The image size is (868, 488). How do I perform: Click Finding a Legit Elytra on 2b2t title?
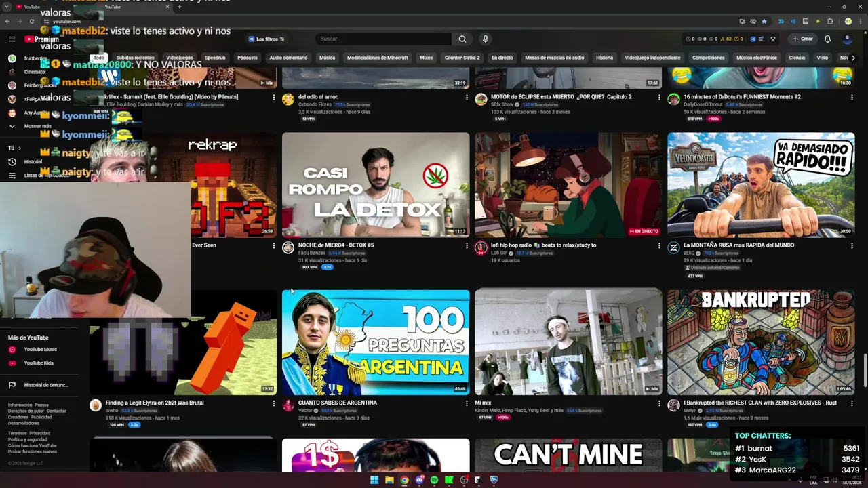tap(155, 403)
